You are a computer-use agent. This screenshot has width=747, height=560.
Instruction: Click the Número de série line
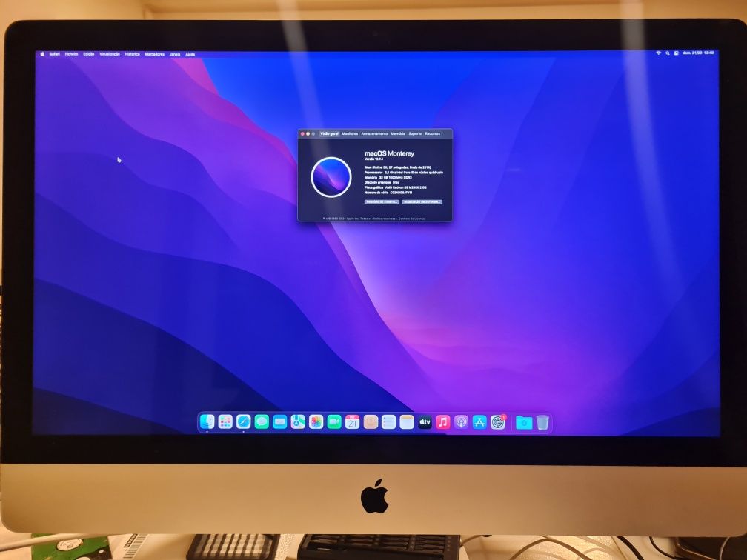pyautogui.click(x=388, y=193)
